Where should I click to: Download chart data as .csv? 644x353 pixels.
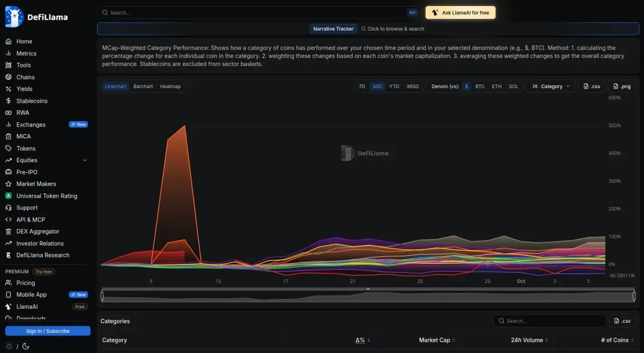(592, 87)
